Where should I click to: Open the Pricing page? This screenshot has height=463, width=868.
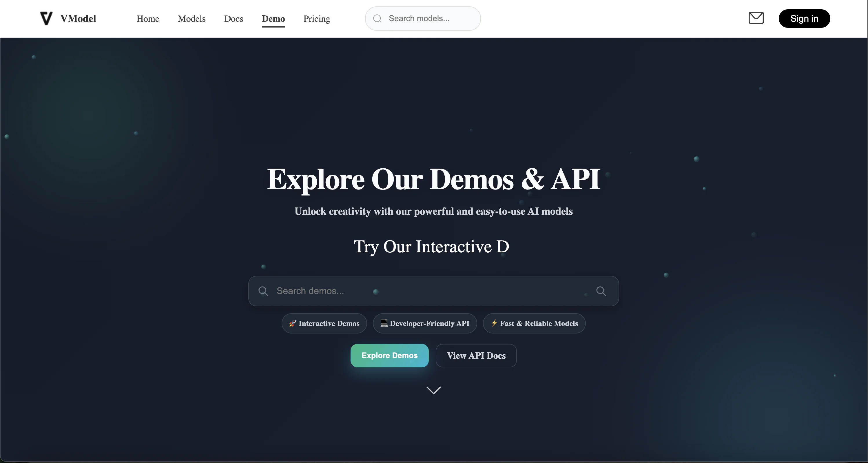pyautogui.click(x=316, y=19)
